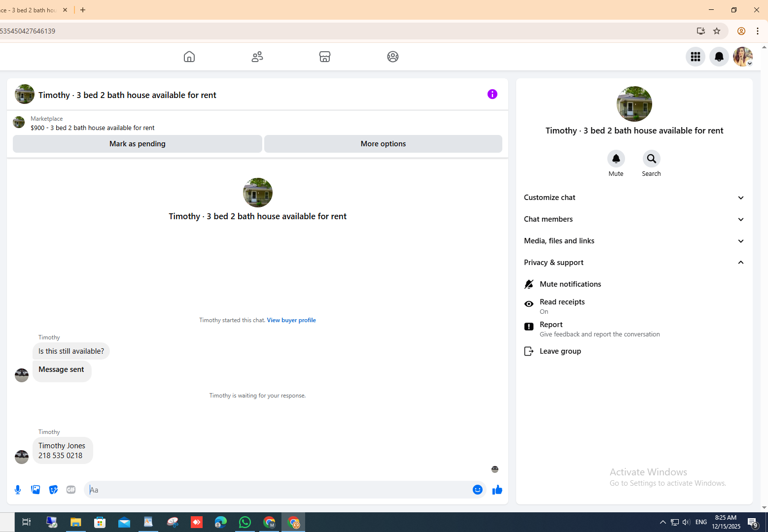Screen dimensions: 768x532
Task: Open the Groups icon in top navigation
Action: [x=393, y=57]
